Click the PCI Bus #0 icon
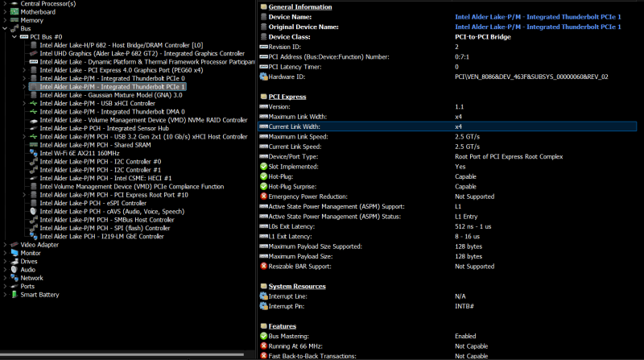 click(x=24, y=36)
